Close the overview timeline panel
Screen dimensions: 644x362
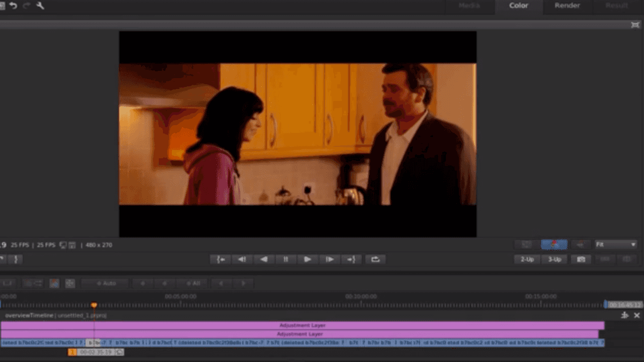pyautogui.click(x=637, y=315)
